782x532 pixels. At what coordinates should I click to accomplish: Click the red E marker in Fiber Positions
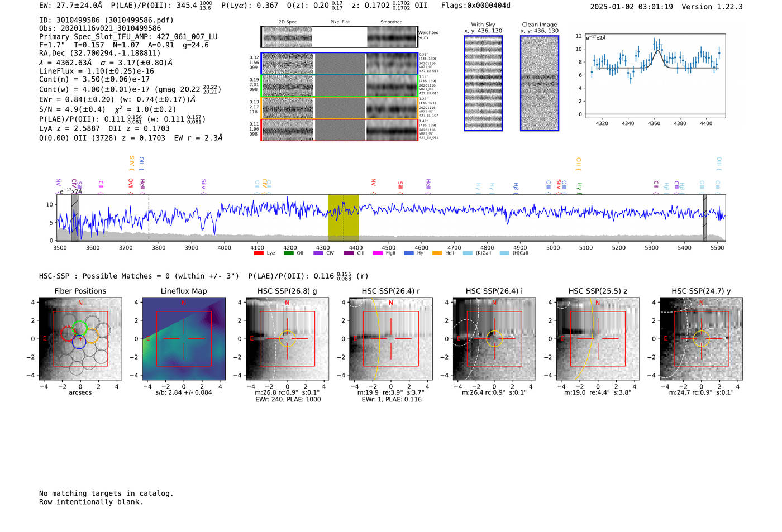45,339
